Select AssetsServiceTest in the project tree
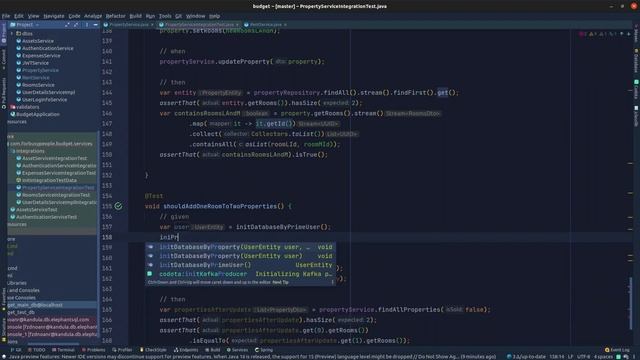Viewport: 640px width, 360px height. pos(36,210)
